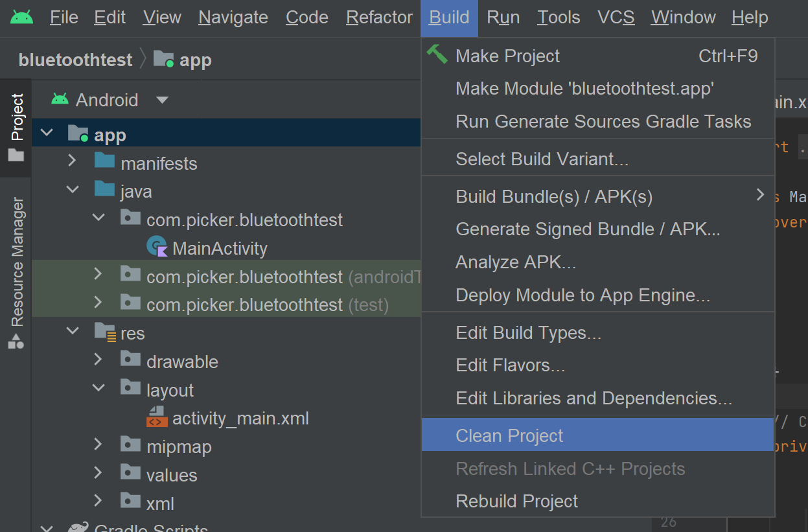The width and height of the screenshot is (808, 532).
Task: Open the Android project view dropdown
Action: pyautogui.click(x=161, y=100)
